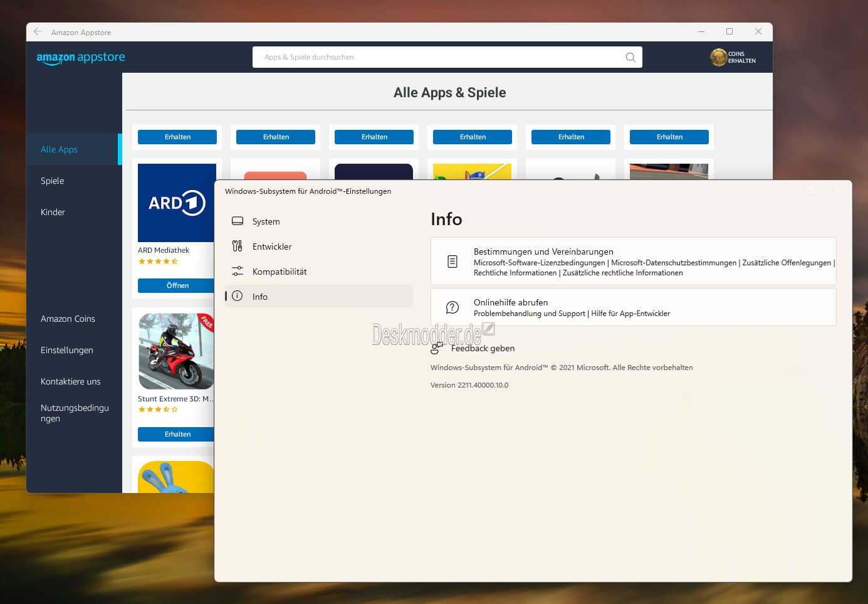The image size is (868, 604).
Task: Click the fifth Erhalten button in the top row
Action: pos(571,137)
